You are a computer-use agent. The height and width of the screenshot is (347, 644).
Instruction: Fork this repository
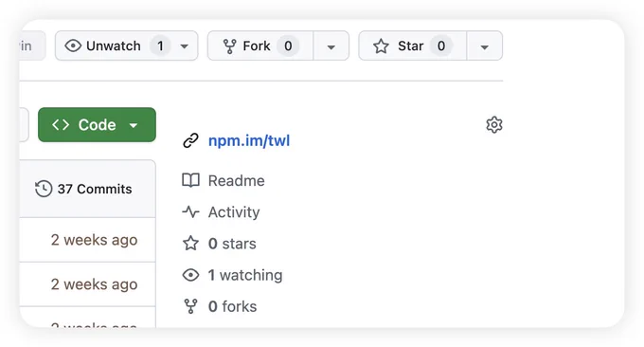coord(260,46)
